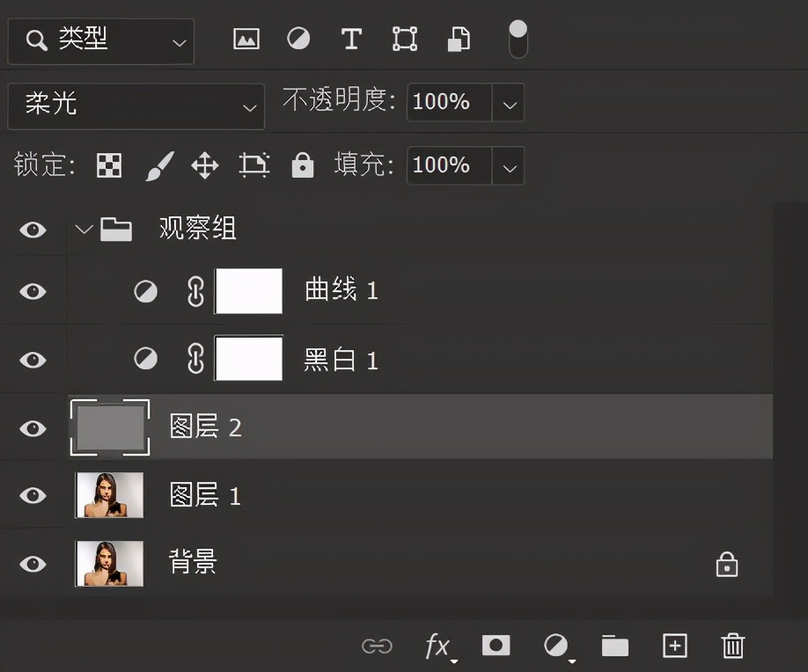The image size is (808, 672).
Task: Collapse the 观察组 group
Action: [84, 229]
